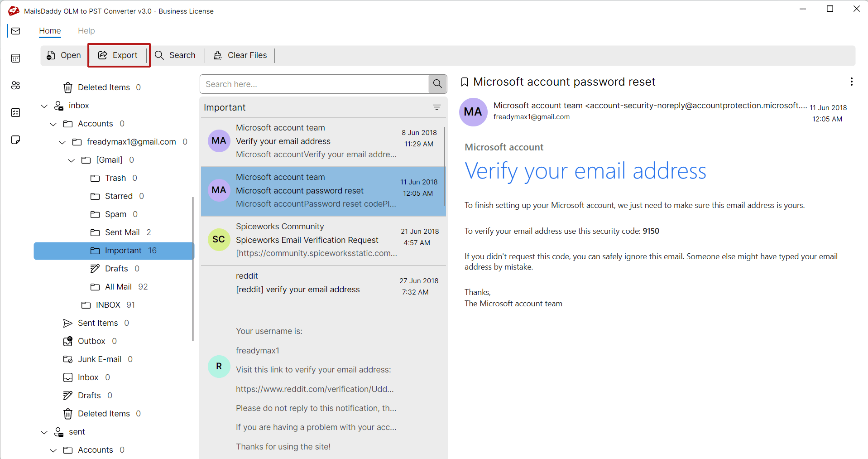This screenshot has width=868, height=459.
Task: Open the Spiceworks Email Verification Request message
Action: [322, 240]
